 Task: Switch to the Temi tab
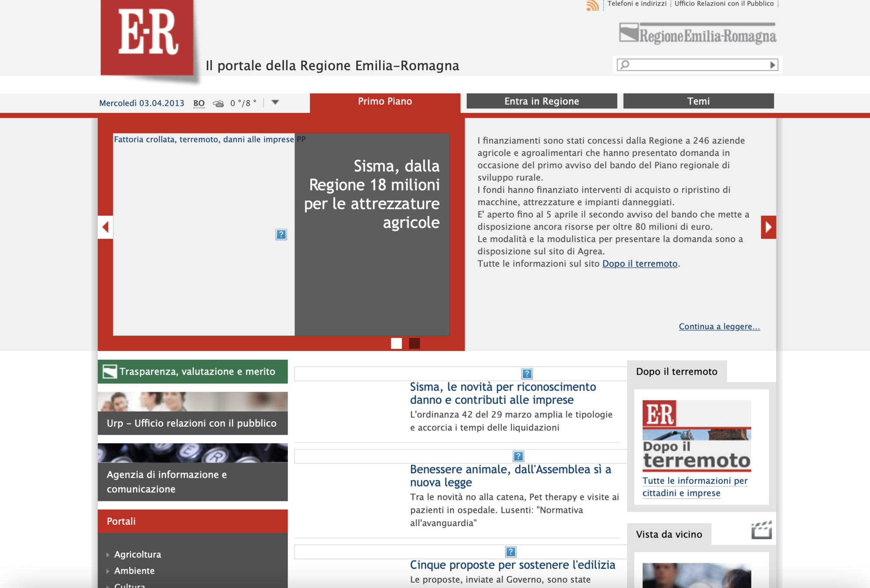698,101
